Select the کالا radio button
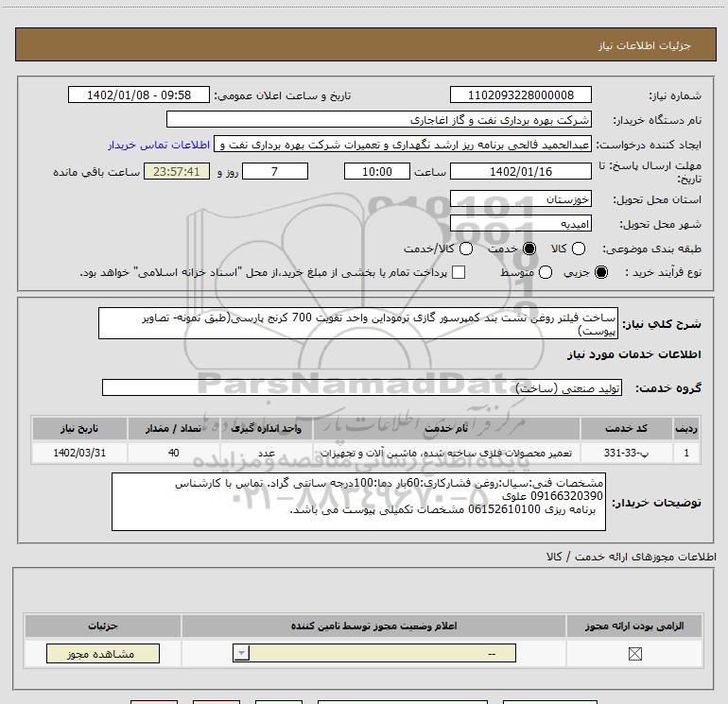Image resolution: width=728 pixels, height=704 pixels. tap(578, 249)
